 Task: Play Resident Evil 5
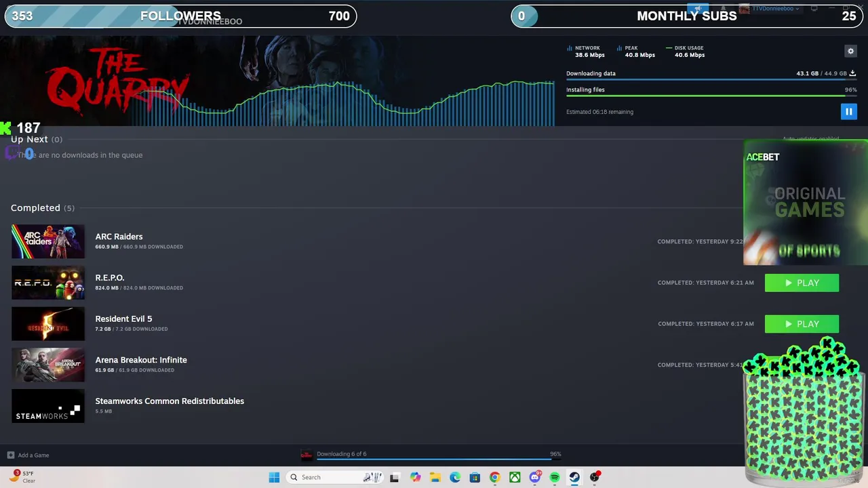pyautogui.click(x=802, y=324)
